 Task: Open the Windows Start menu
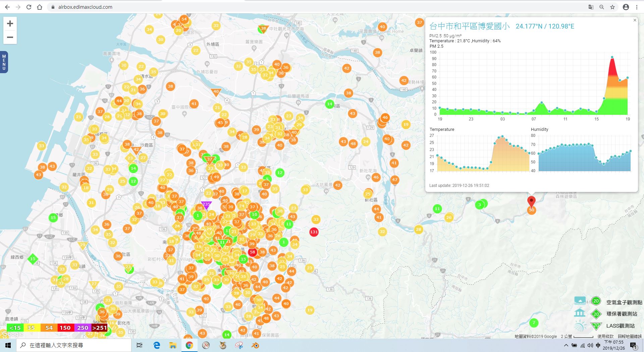[x=8, y=345]
